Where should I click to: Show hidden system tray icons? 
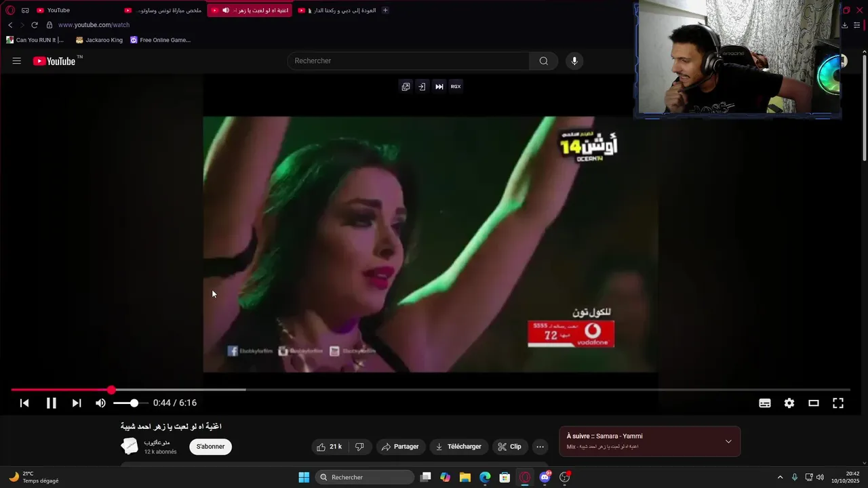pyautogui.click(x=780, y=477)
